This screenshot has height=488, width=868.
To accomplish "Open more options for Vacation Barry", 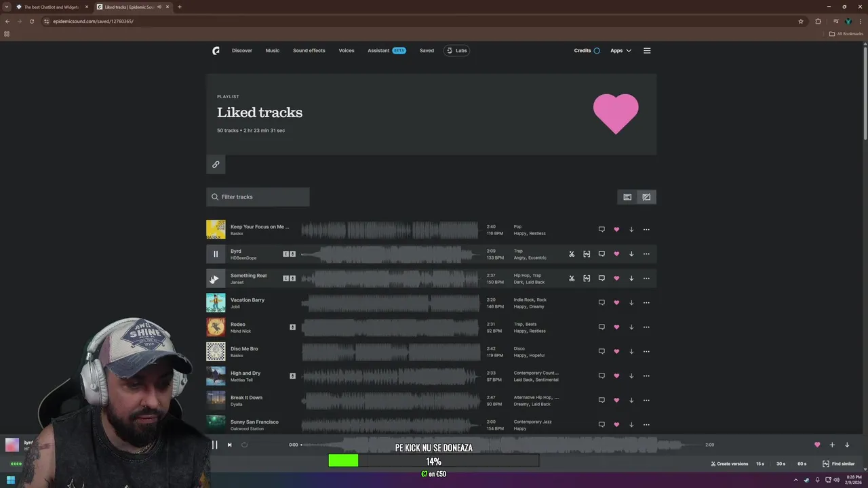I will pyautogui.click(x=646, y=303).
